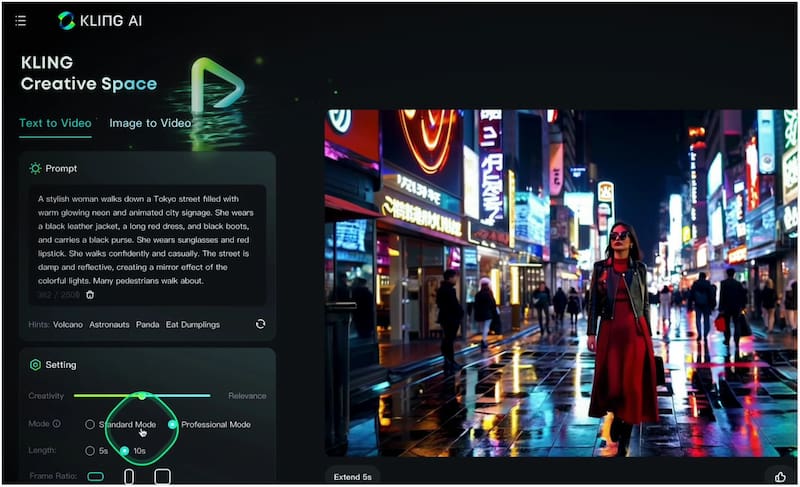Open the hamburger menu icon
This screenshot has height=487, width=800.
click(20, 21)
